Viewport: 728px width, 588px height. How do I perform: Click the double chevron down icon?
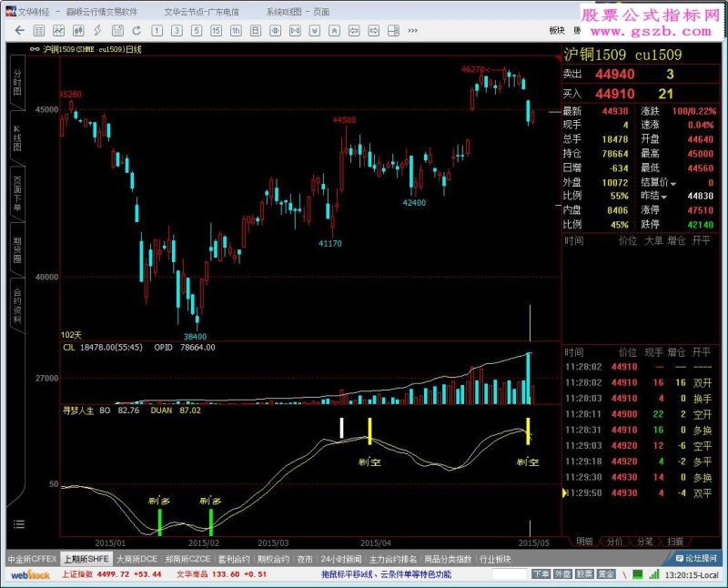point(315,31)
